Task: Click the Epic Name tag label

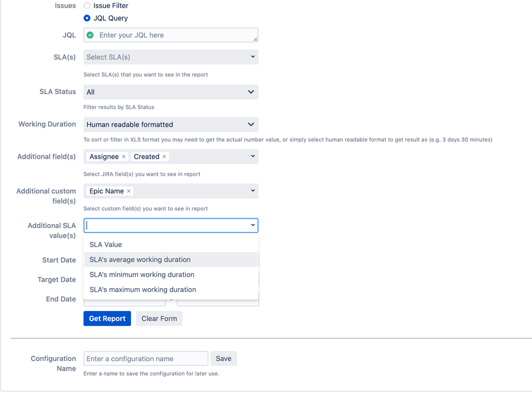Action: [107, 191]
